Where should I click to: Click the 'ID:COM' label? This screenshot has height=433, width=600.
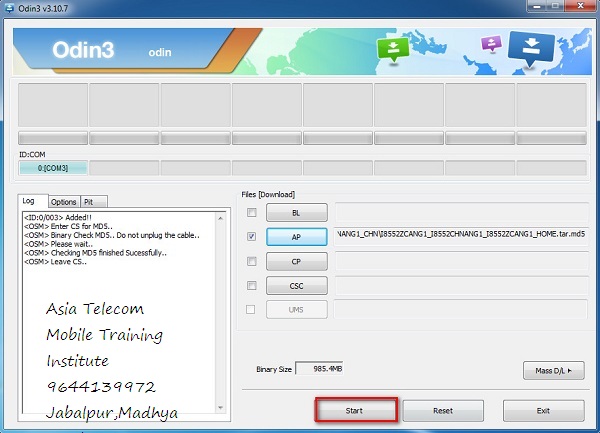click(32, 155)
